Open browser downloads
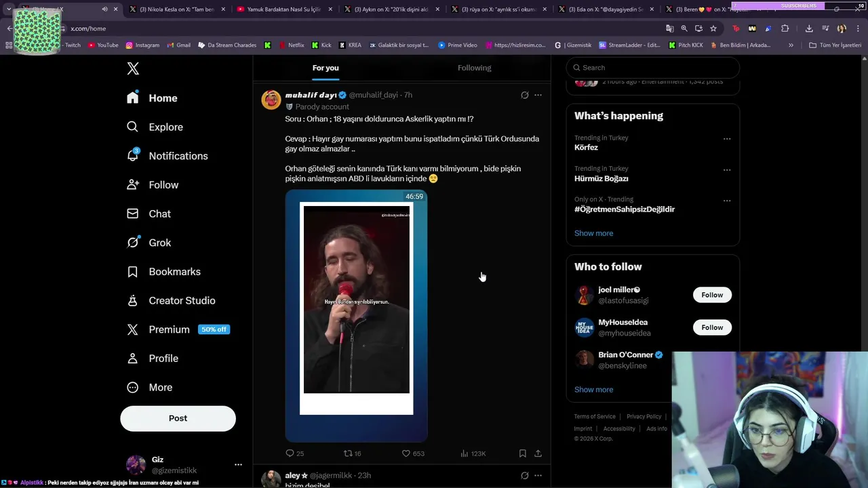 pos(809,28)
